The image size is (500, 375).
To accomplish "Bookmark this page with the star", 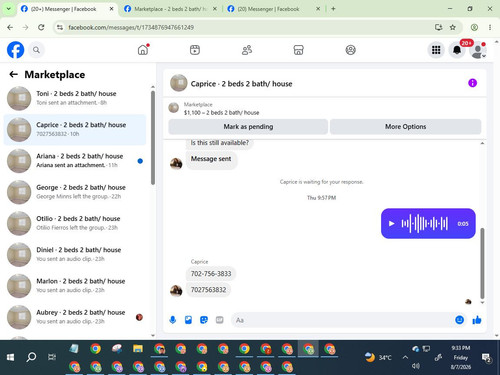I will tap(452, 27).
